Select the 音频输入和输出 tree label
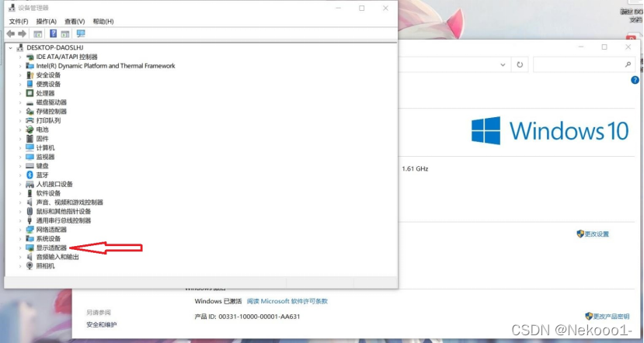 click(x=57, y=257)
